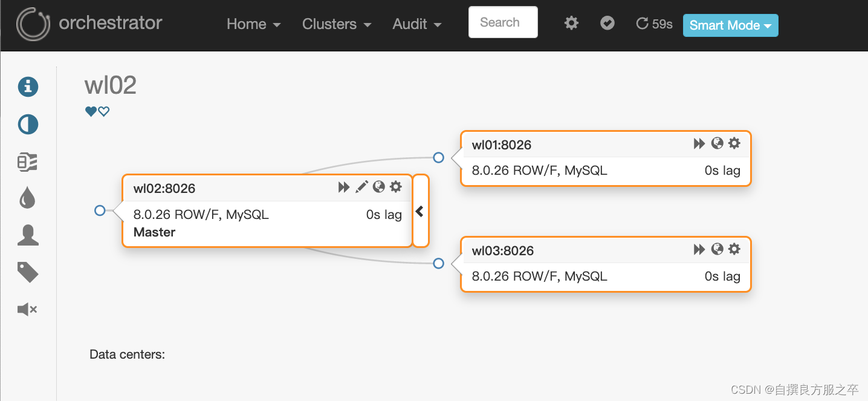Image resolution: width=868 pixels, height=401 pixels.
Task: Select the wl01:8026 instance title
Action: (x=502, y=145)
